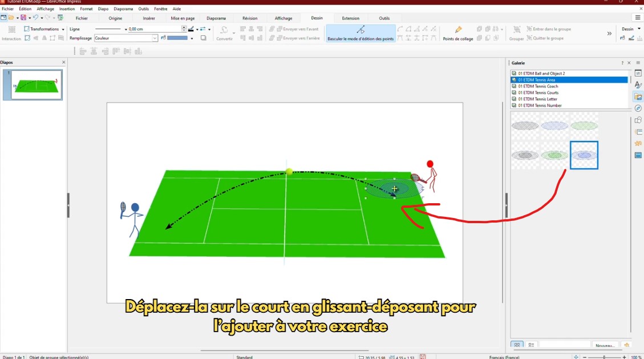
Task: Undo the last action
Action: [36, 18]
